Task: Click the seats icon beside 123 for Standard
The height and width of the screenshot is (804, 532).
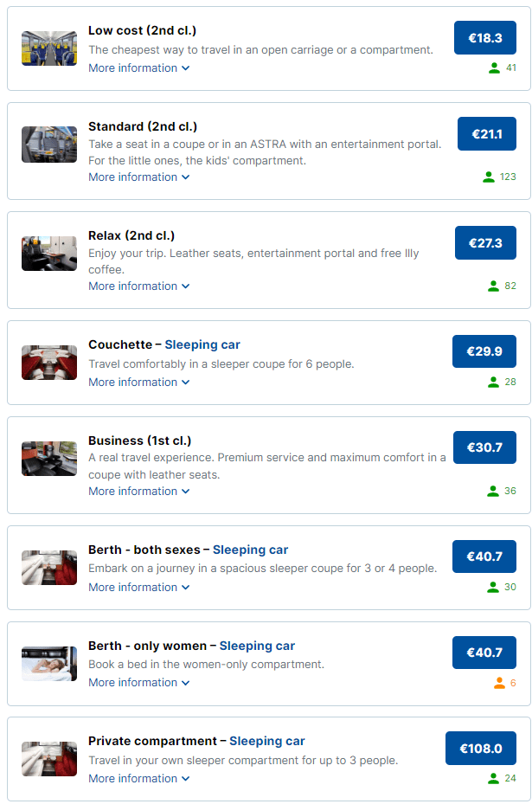Action: click(489, 177)
